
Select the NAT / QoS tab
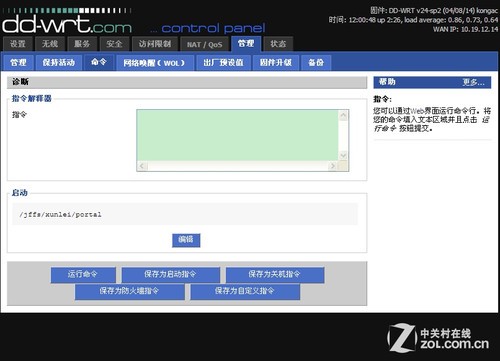click(204, 44)
